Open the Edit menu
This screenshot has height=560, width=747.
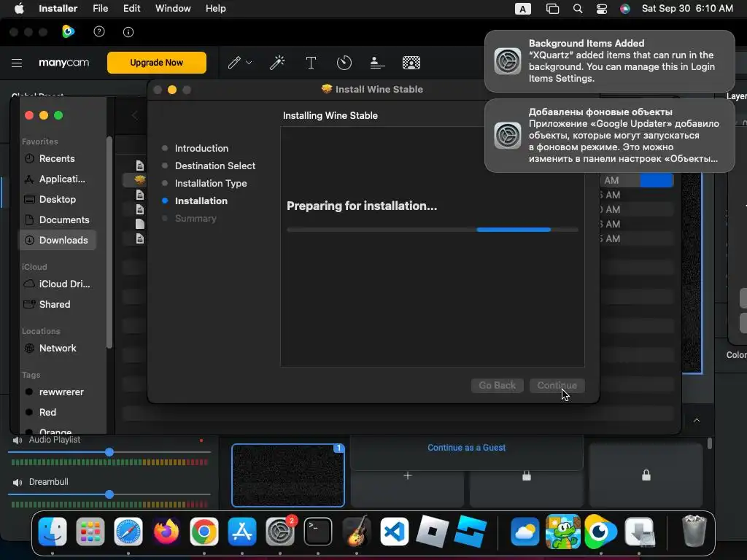pyautogui.click(x=131, y=9)
